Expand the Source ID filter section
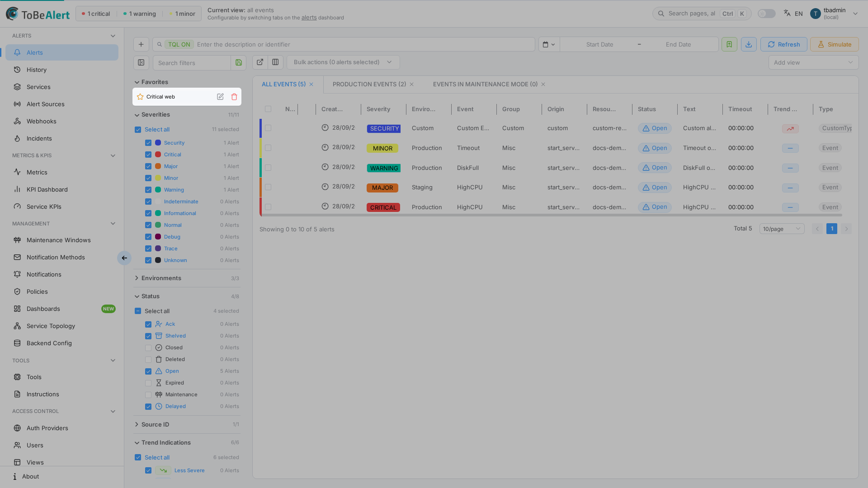Image resolution: width=868 pixels, height=488 pixels. pyautogui.click(x=187, y=425)
